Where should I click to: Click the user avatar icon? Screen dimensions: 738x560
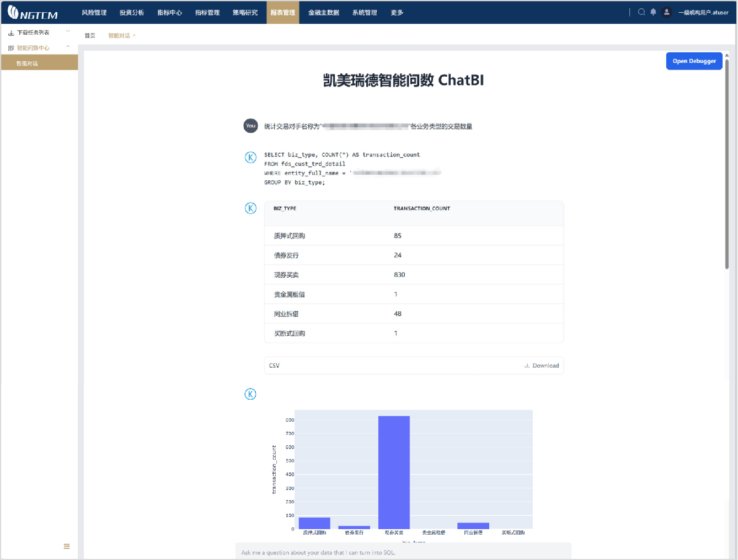[x=667, y=12]
